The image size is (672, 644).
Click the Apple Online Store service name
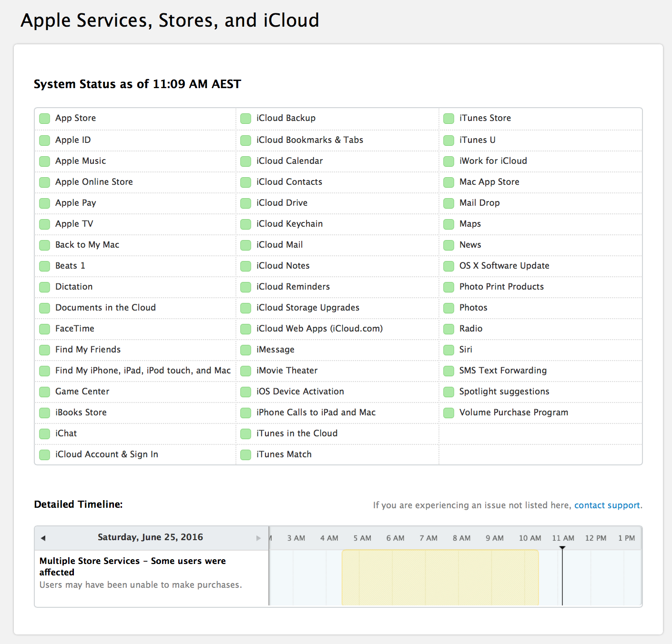(x=94, y=182)
